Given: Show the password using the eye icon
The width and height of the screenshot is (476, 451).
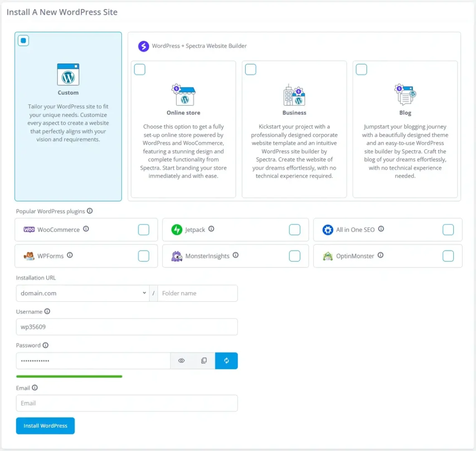Looking at the screenshot, I should point(181,360).
